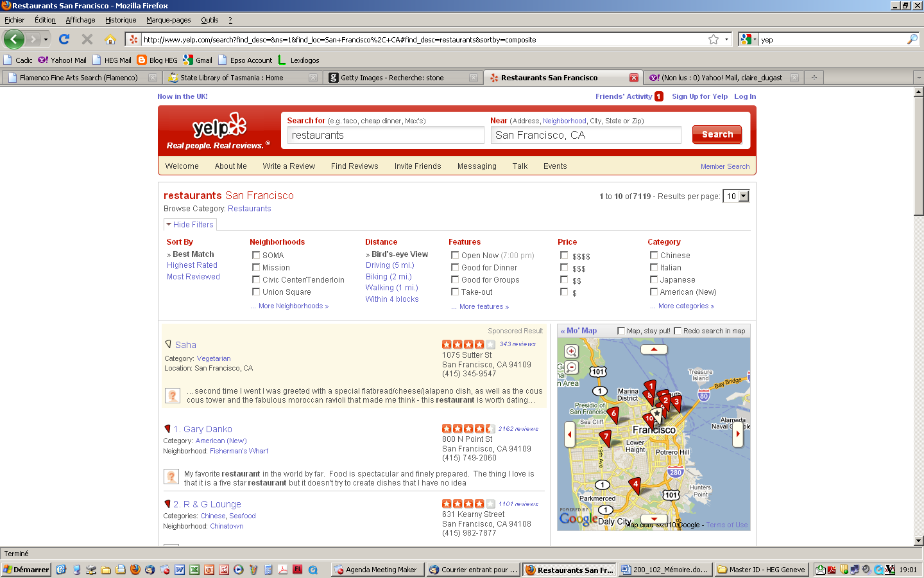The image size is (924, 578).
Task: Launch Firefox from the quick launch bar
Action: pos(135,570)
